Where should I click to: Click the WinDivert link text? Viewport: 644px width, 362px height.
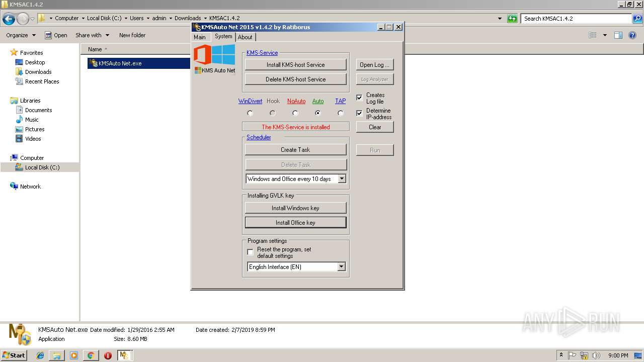click(250, 101)
